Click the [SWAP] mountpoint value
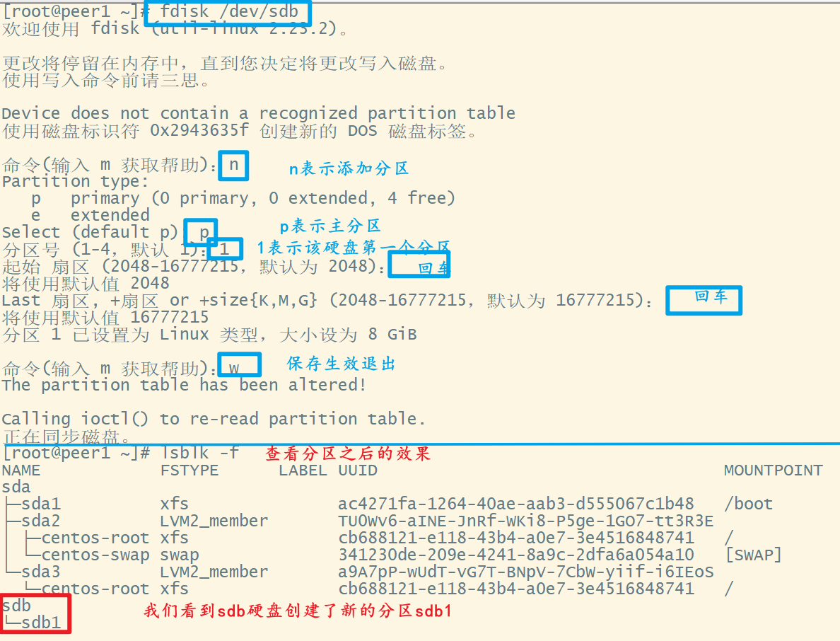This screenshot has width=840, height=641. click(753, 555)
